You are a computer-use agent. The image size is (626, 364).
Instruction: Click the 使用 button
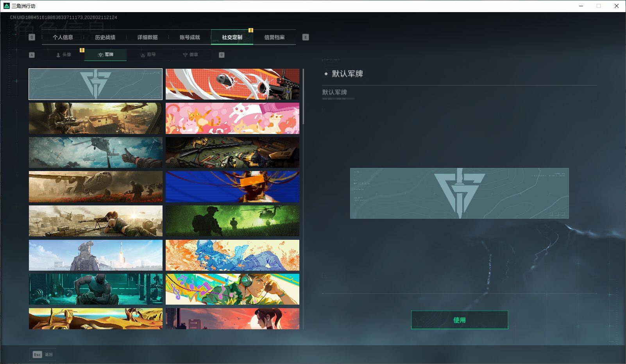coord(460,320)
